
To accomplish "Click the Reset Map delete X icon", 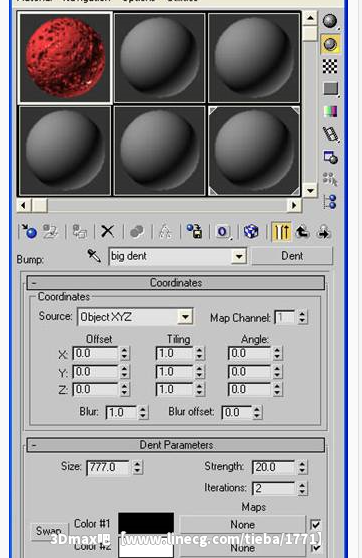I will pos(107,231).
